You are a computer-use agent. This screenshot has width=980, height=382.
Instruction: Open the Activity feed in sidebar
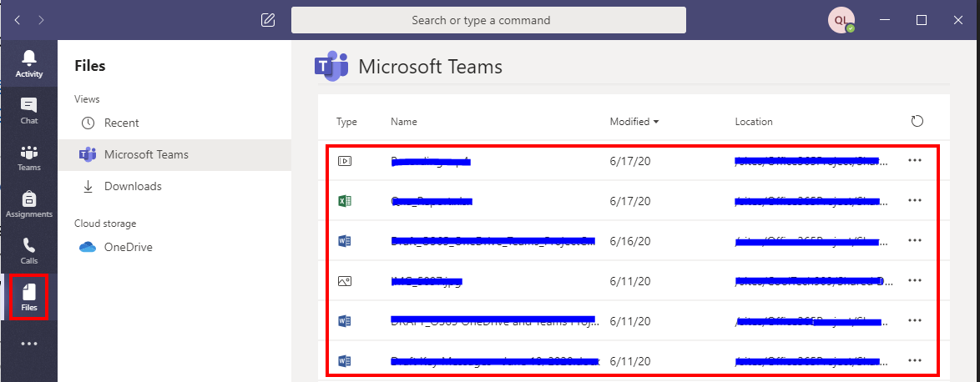point(28,63)
